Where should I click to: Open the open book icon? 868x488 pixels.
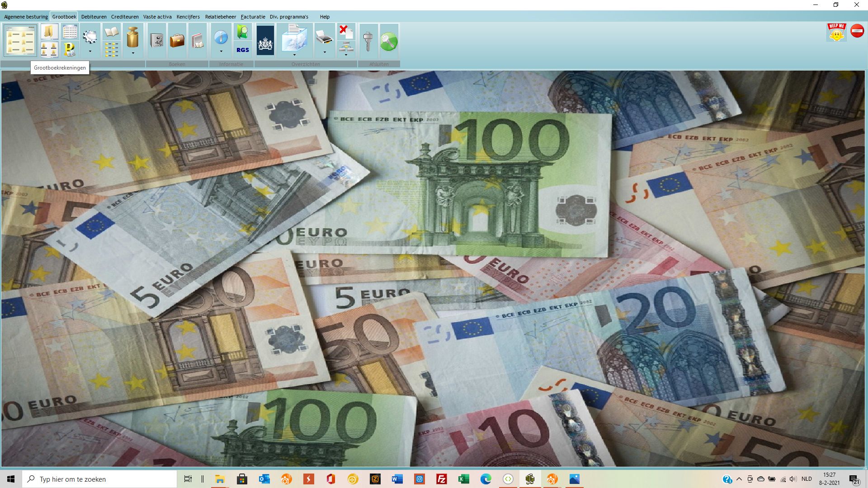tap(111, 32)
